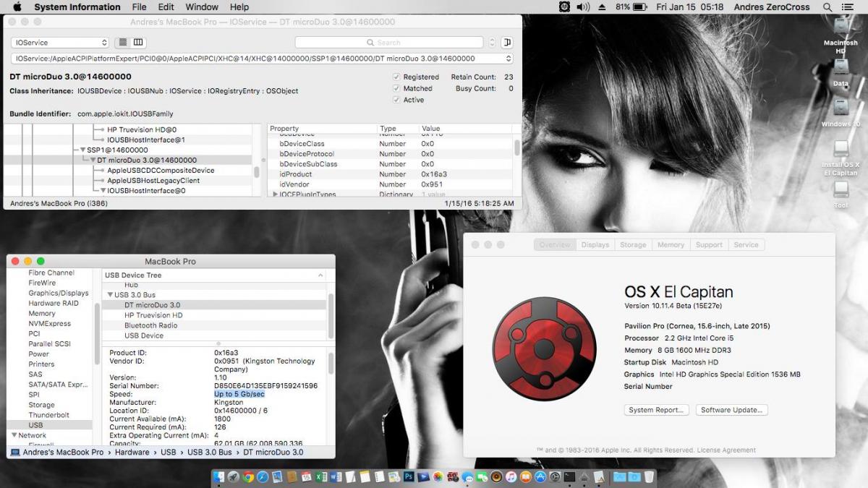Viewport: 868px width, 488px height.
Task: Open Microsoft Word from the dock
Action: [336, 477]
